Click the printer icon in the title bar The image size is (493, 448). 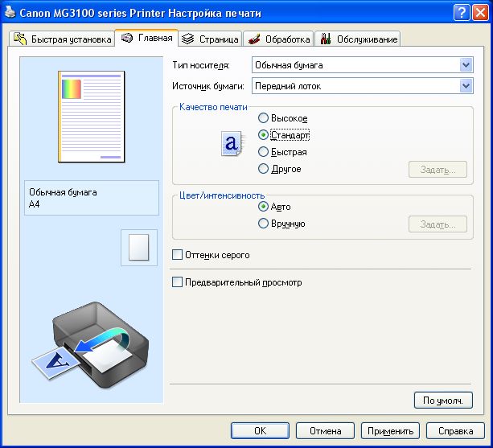click(x=10, y=12)
